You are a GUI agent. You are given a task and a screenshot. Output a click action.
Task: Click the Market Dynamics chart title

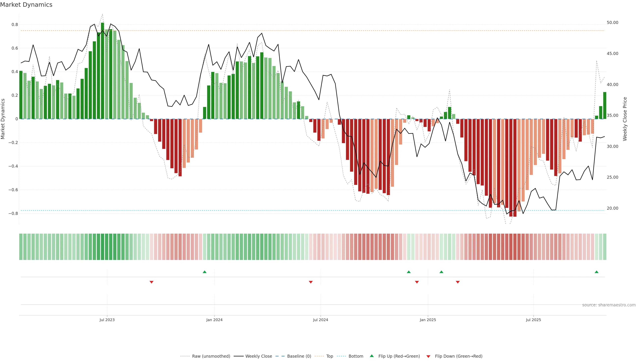(26, 5)
